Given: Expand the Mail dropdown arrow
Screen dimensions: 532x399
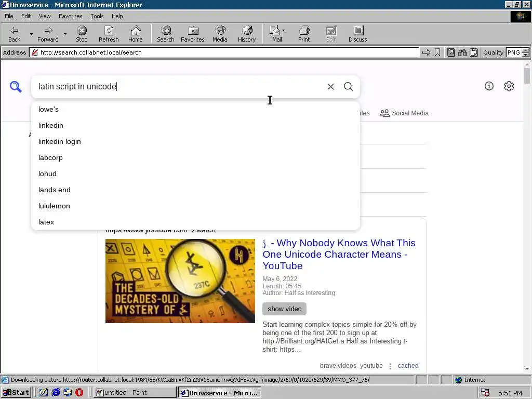Looking at the screenshot, I should tap(284, 31).
